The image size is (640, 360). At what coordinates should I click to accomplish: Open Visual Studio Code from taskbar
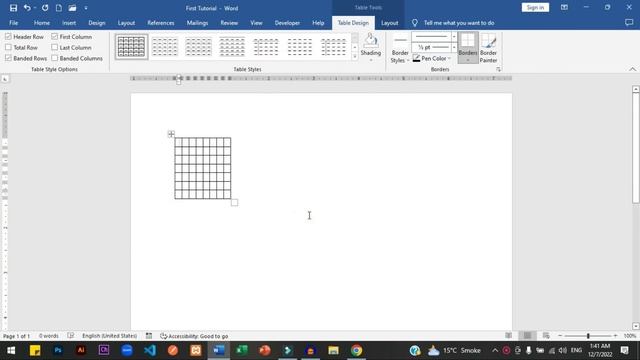tap(150, 350)
